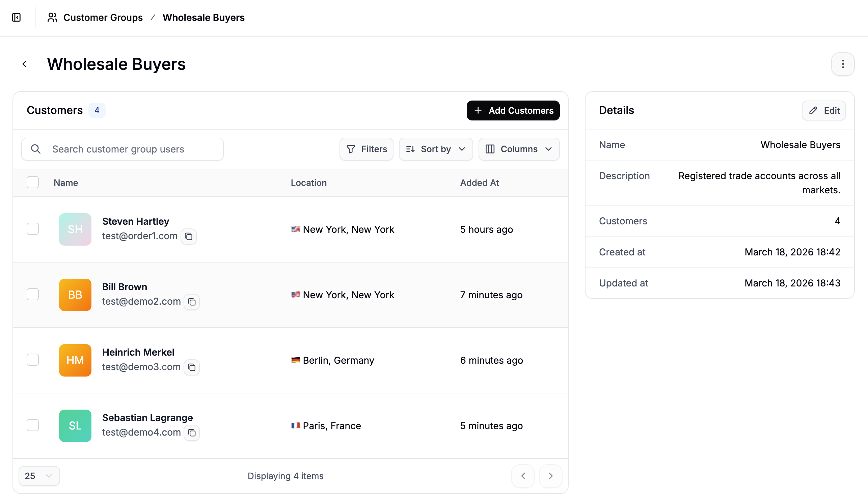The height and width of the screenshot is (498, 868).
Task: Select the Wholesale Buyers breadcrumb item
Action: click(204, 18)
